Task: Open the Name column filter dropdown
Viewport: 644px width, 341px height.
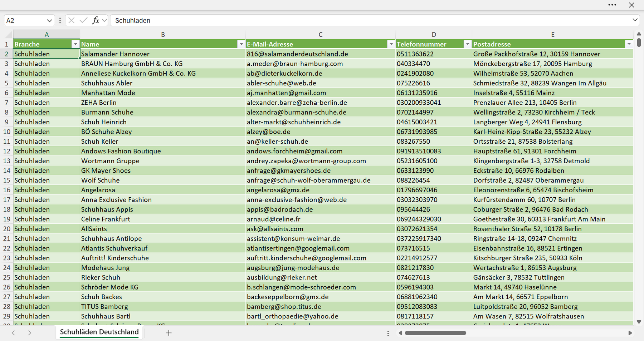Action: 241,44
